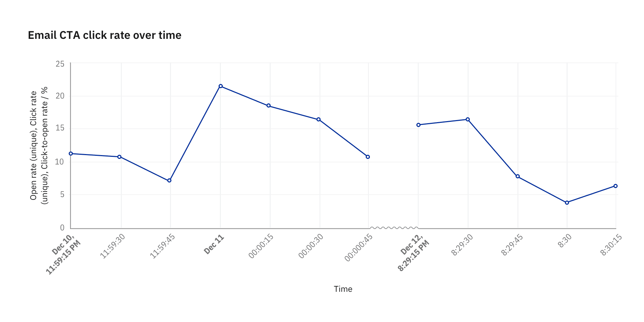
Task: Click the chart title 'Email CTA click rate over time'
Action: click(x=104, y=35)
